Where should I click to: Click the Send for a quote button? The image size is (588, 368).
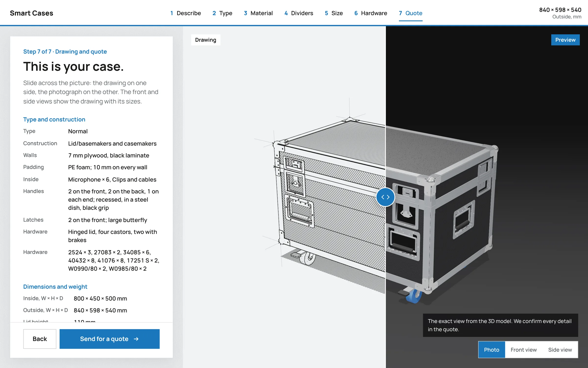110,339
